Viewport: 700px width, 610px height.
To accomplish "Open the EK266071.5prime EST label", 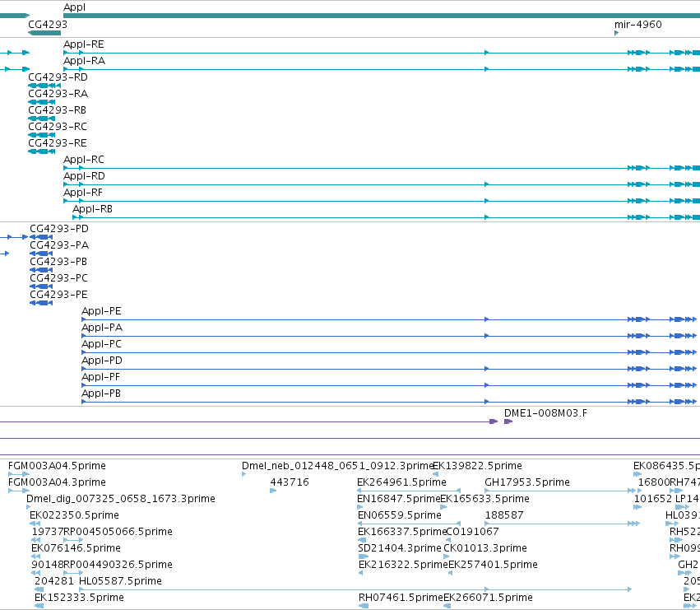I will (x=488, y=598).
